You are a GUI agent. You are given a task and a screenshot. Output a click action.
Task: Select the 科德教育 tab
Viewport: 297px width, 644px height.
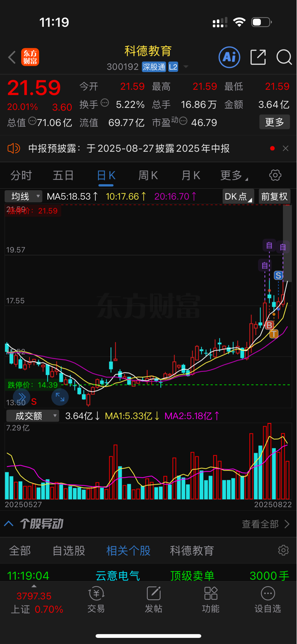[x=192, y=551]
